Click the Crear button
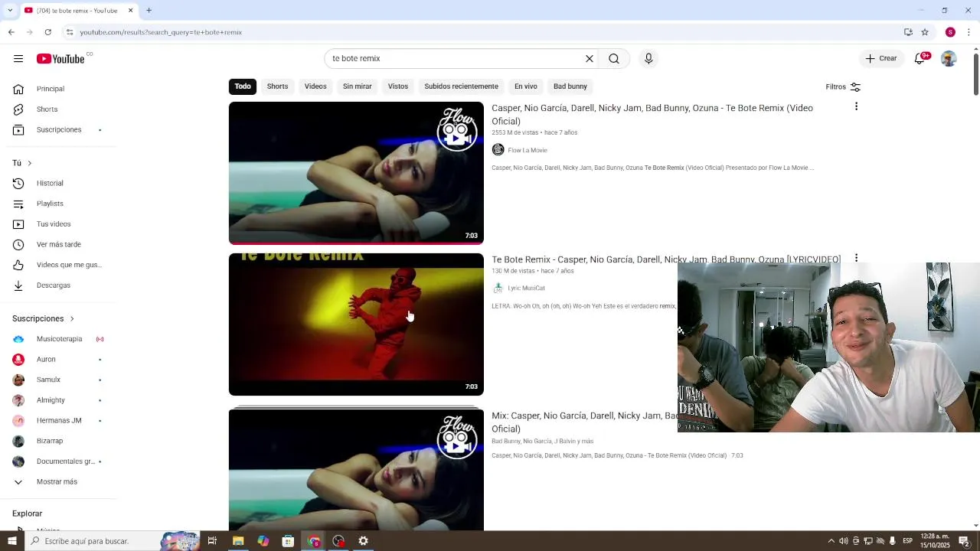 881,59
